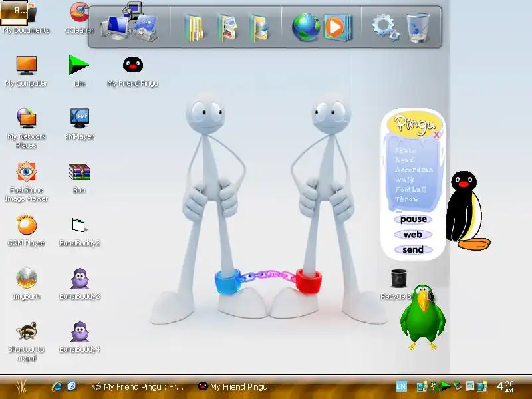The width and height of the screenshot is (532, 399).
Task: Click the taskbar clock showing 4:20 AM
Action: 505,386
